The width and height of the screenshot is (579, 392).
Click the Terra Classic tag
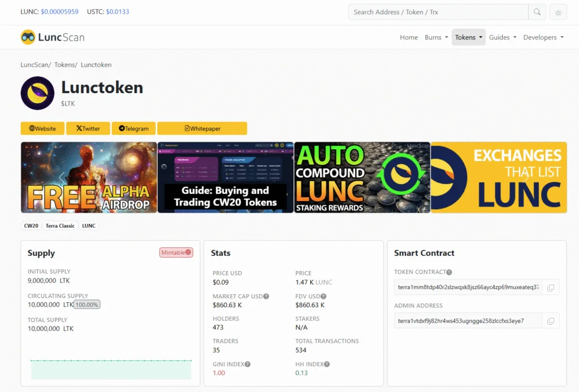[x=60, y=226]
